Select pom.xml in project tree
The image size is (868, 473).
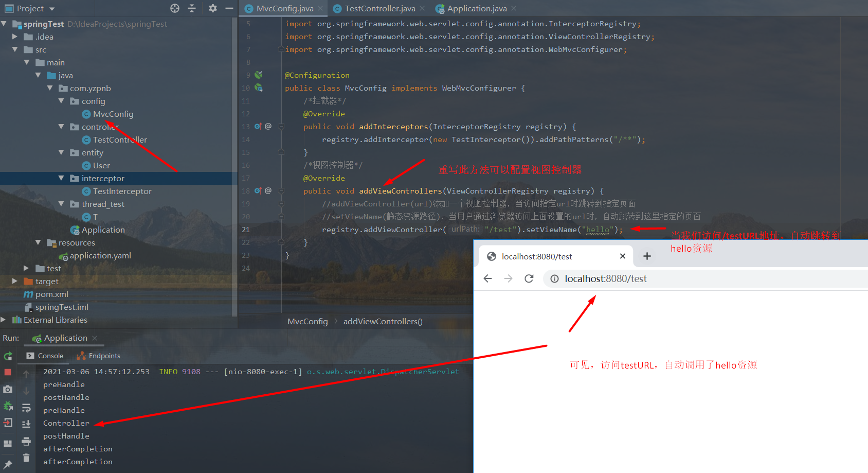pos(51,294)
